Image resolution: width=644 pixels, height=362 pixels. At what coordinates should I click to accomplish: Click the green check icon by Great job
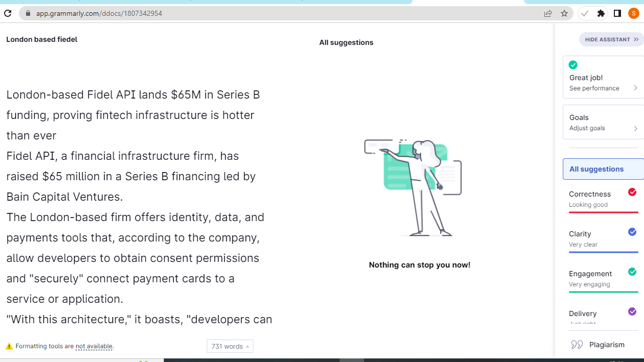(573, 65)
